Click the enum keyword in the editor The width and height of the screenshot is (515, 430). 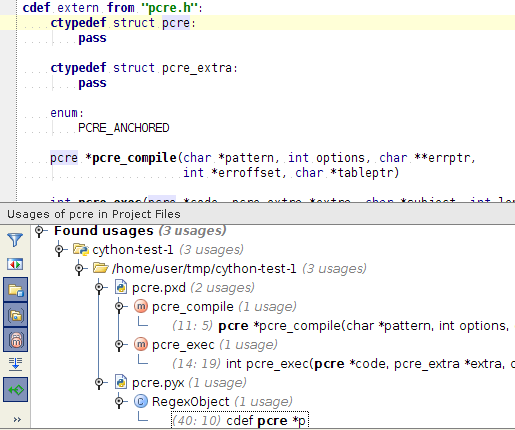64,113
